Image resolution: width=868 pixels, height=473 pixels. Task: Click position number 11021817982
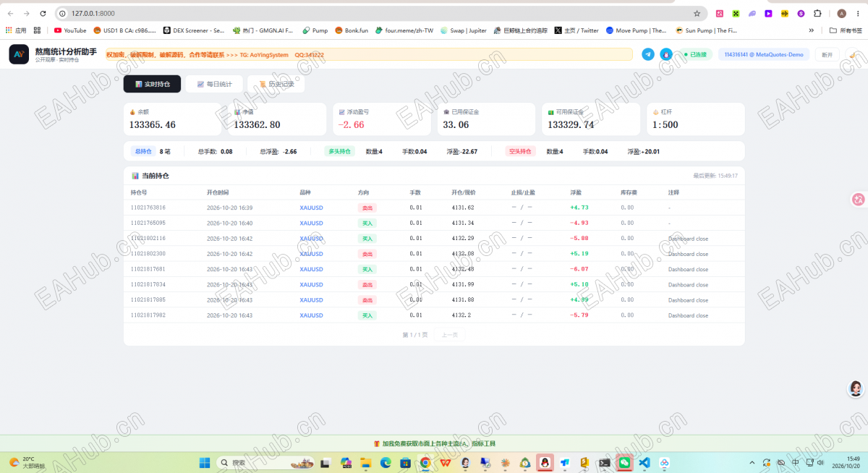pos(148,315)
